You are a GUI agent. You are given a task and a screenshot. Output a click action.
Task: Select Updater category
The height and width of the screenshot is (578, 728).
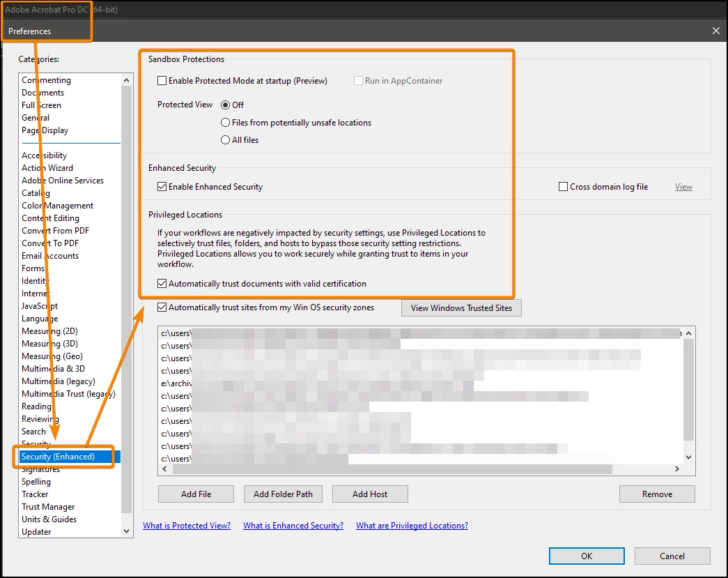click(36, 531)
